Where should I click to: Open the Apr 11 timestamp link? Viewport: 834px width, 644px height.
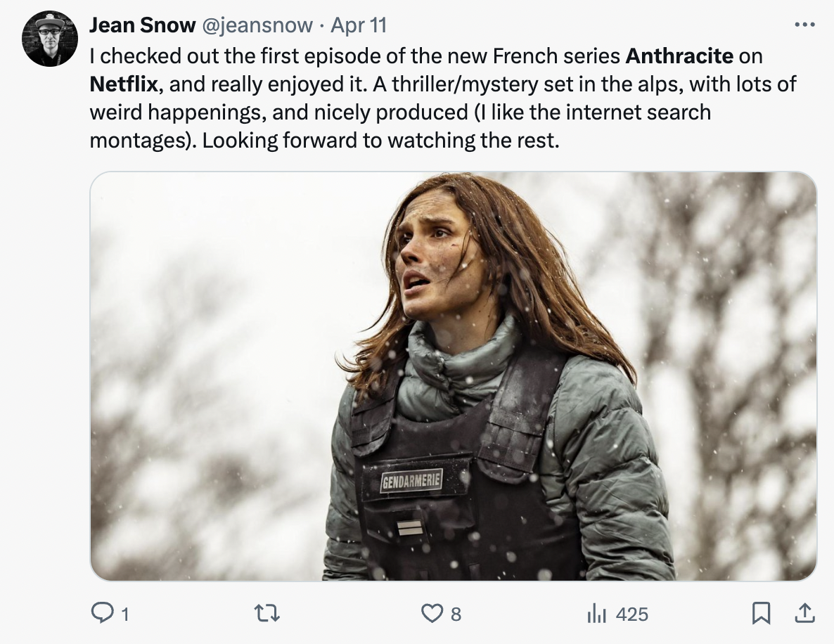pos(359,25)
